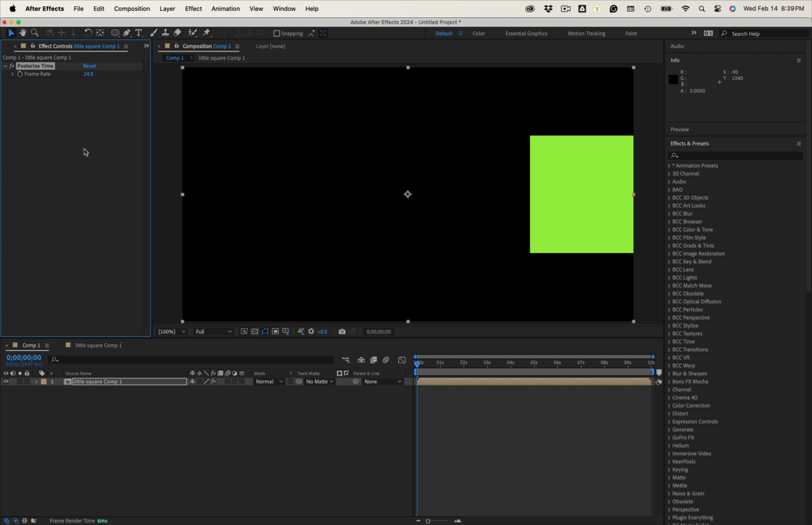Click the Frame Blending icon in timeline

coord(373,360)
